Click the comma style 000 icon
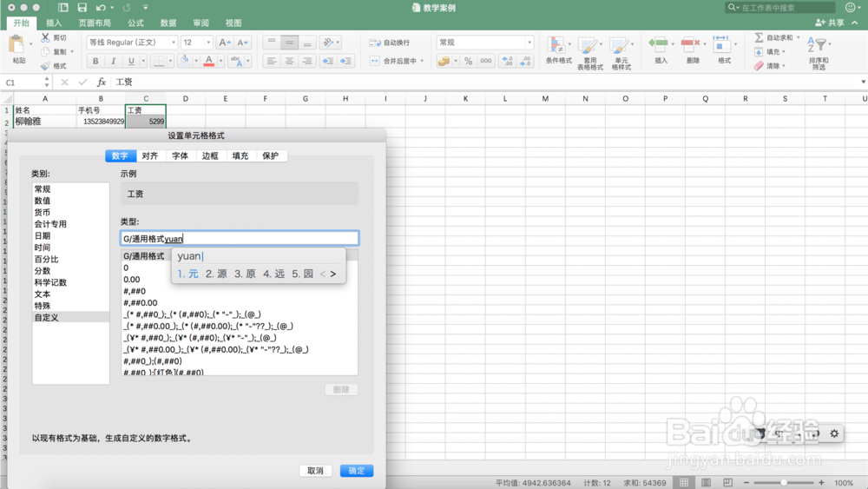Screen dimensions: 868x489 [485, 61]
